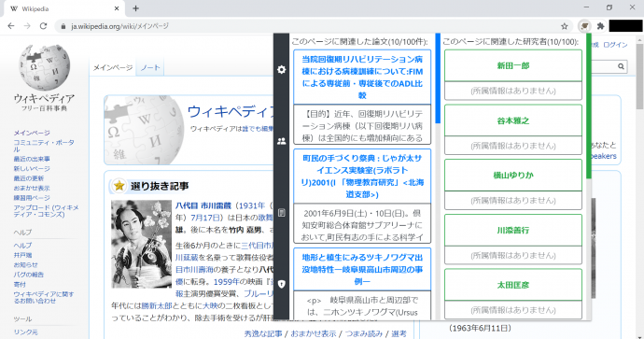Image resolution: width=644 pixels, height=339 pixels.
Task: Open 練習用ページ link
Action: coord(32,198)
